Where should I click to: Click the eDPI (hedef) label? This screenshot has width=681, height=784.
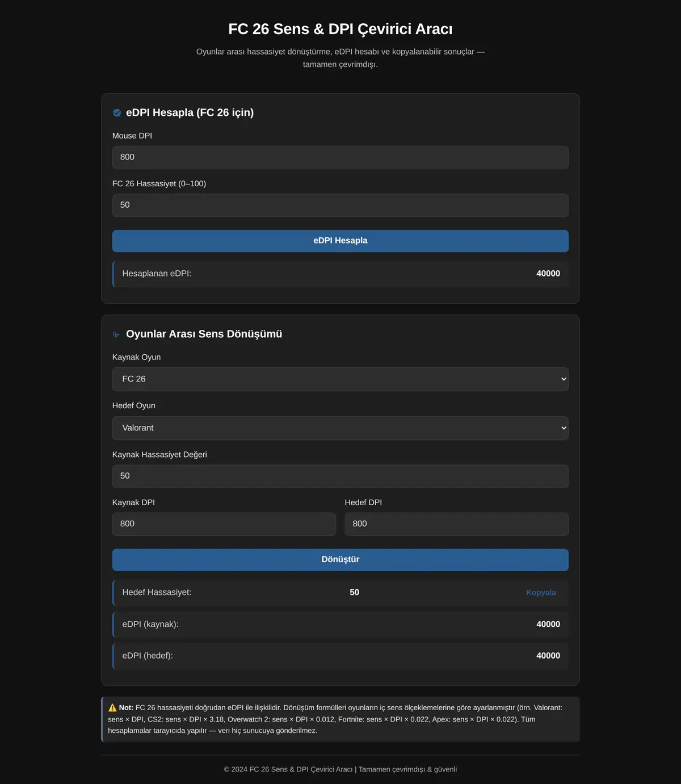point(148,656)
